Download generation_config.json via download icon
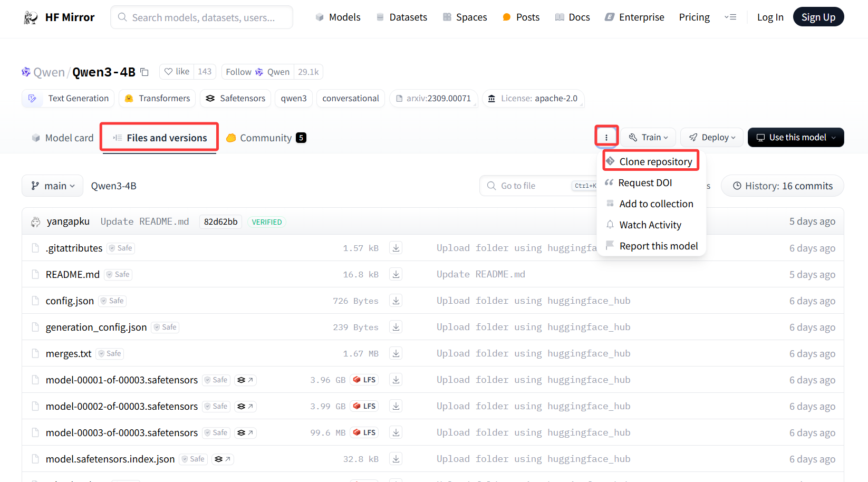The width and height of the screenshot is (868, 482). click(396, 327)
